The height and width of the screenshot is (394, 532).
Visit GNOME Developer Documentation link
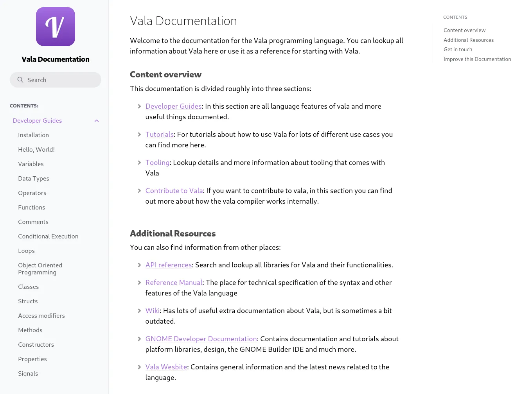pos(201,339)
